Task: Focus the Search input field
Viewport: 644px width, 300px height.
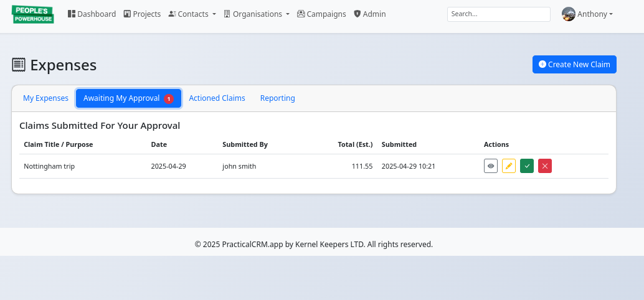Action: (499, 14)
